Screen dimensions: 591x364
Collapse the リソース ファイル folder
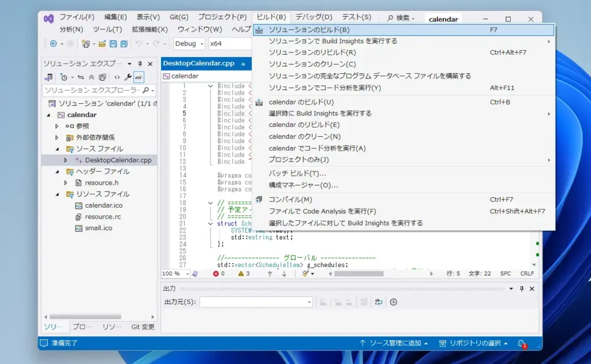coord(57,194)
